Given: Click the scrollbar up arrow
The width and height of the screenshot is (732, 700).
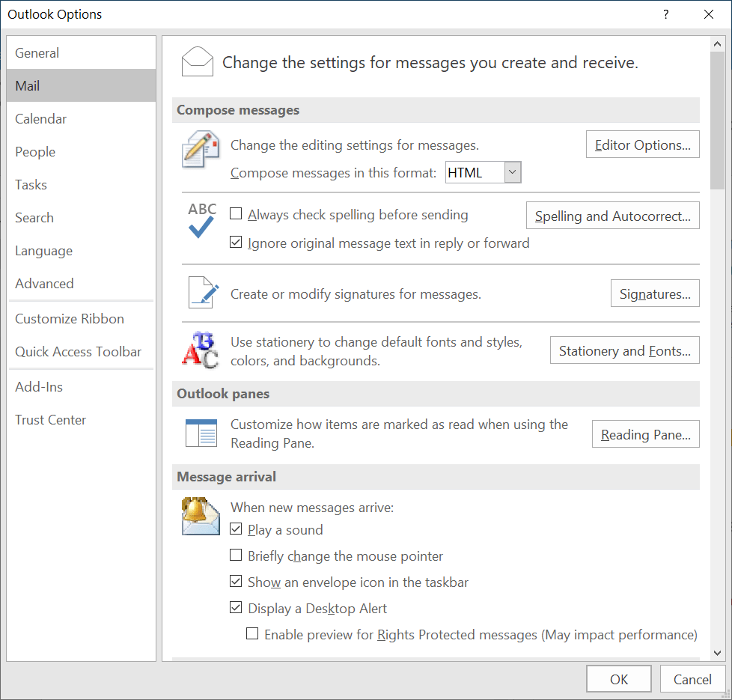Looking at the screenshot, I should click(x=717, y=44).
